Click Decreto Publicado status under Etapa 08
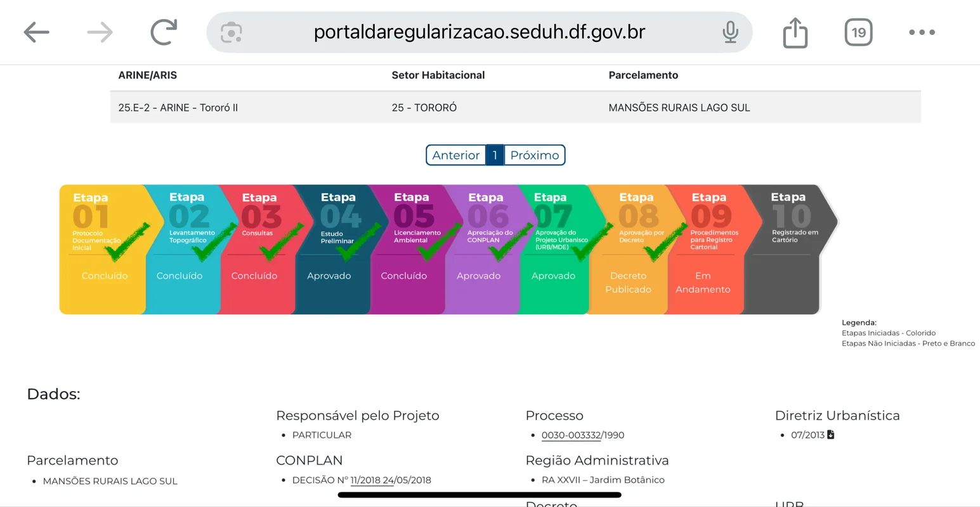The height and width of the screenshot is (507, 980). [629, 283]
